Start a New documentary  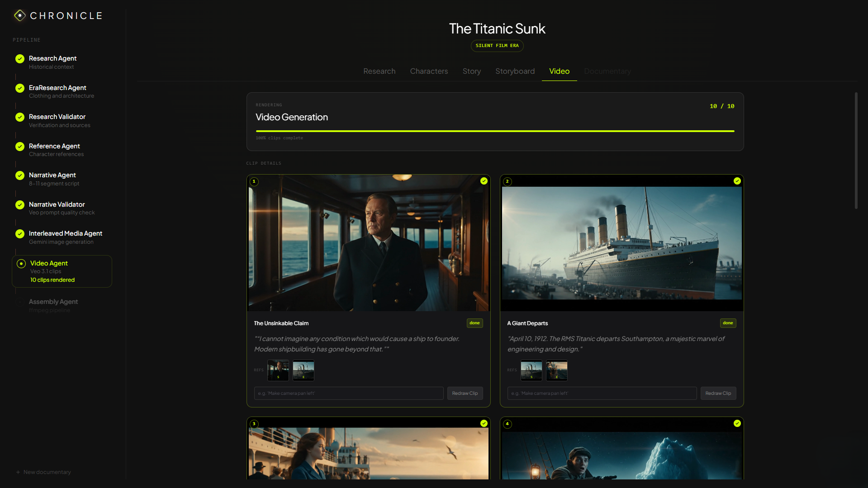43,472
